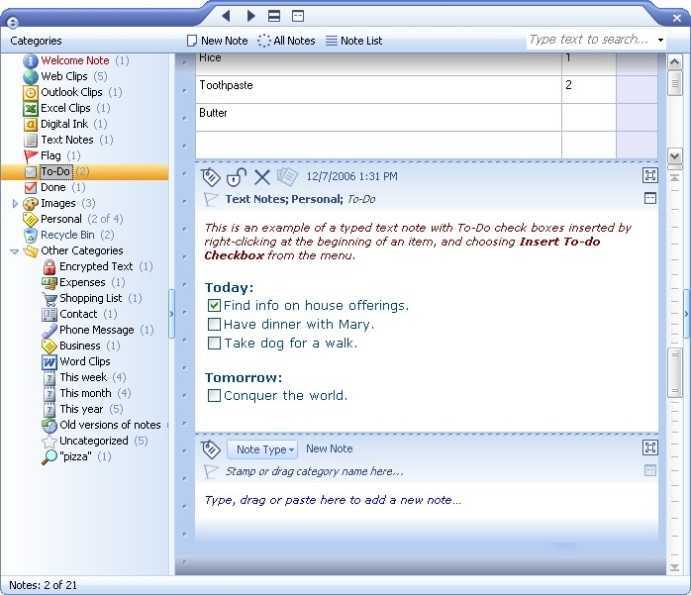Collapse the categories panel splitter arrow

(x=171, y=313)
